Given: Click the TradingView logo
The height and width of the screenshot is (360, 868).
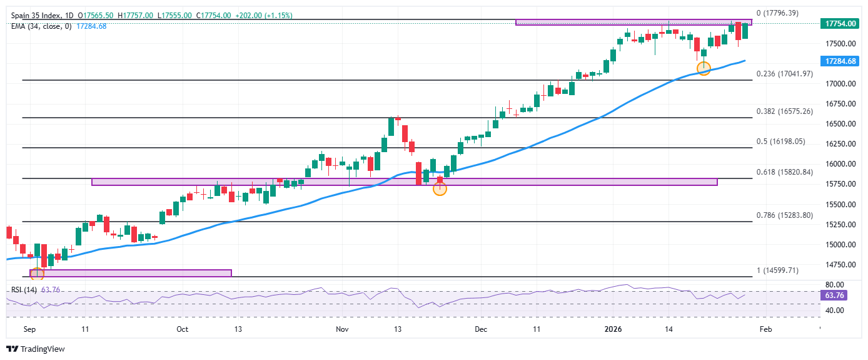Looking at the screenshot, I should tap(35, 349).
